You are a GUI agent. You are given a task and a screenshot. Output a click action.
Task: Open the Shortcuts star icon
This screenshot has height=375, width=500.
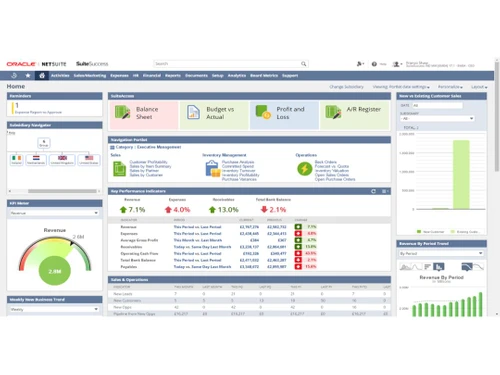[28, 75]
